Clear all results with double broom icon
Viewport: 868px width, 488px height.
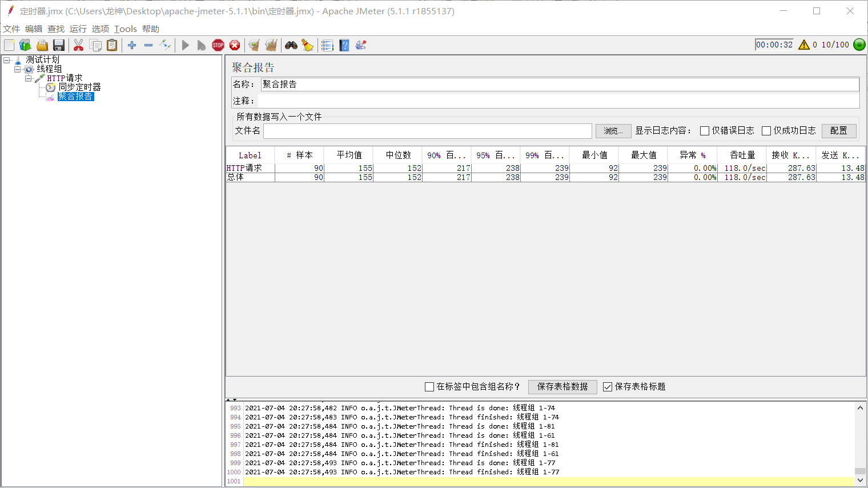point(271,45)
